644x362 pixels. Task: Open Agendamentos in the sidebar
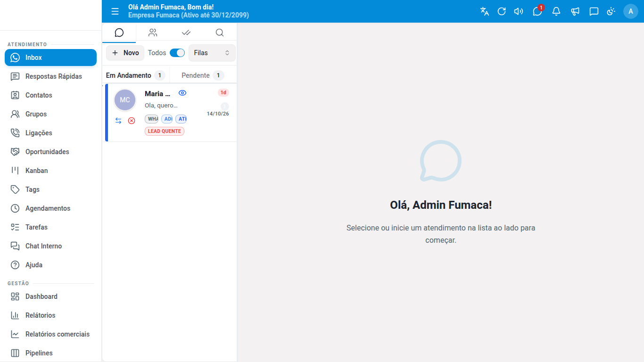tap(51, 208)
